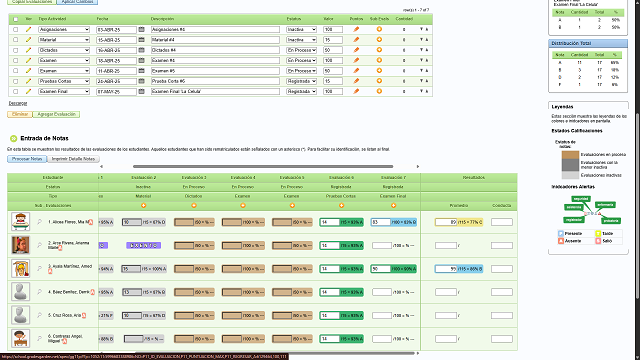This screenshot has height=360, width=640.
Task: Open the Descargar link
Action: click(18, 103)
